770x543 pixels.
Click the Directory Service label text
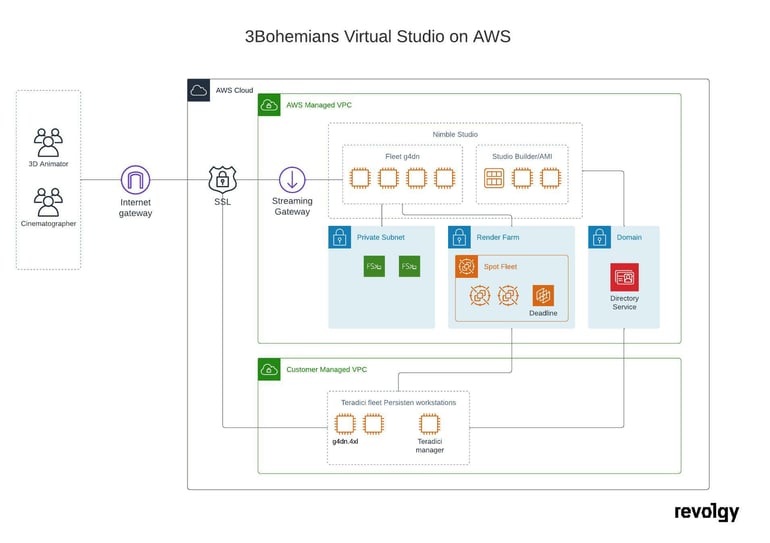point(625,302)
